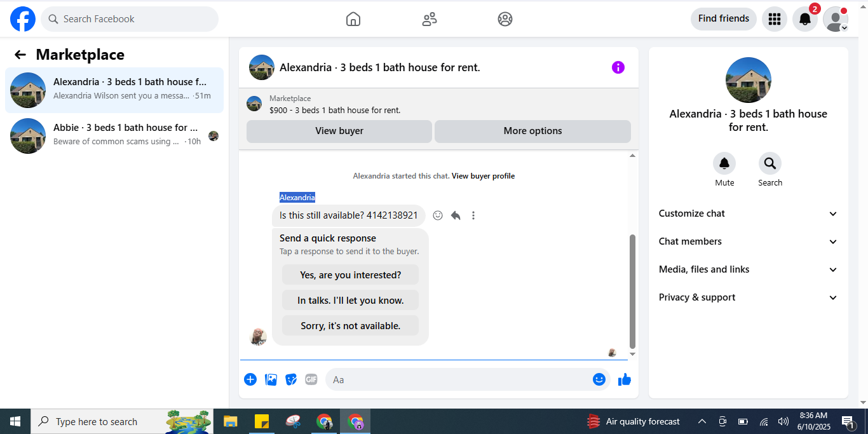React to the message with the smiley icon
Screen dimensions: 868x434
pos(438,215)
